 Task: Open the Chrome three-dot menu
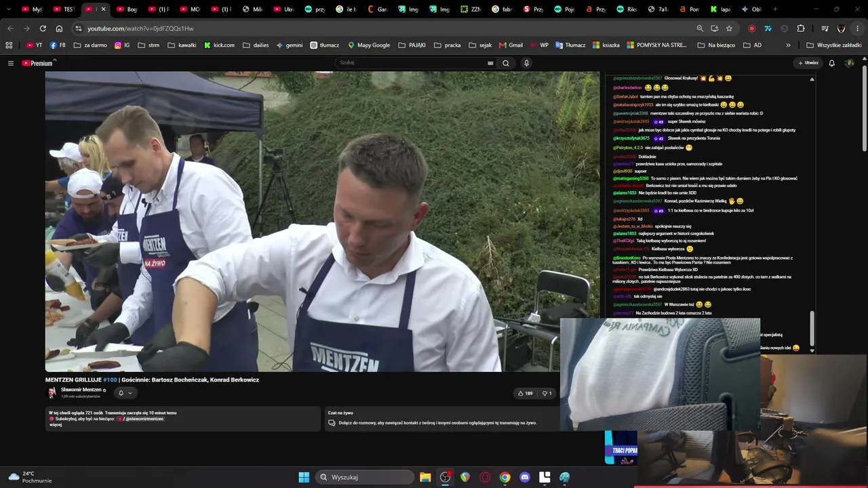click(858, 28)
